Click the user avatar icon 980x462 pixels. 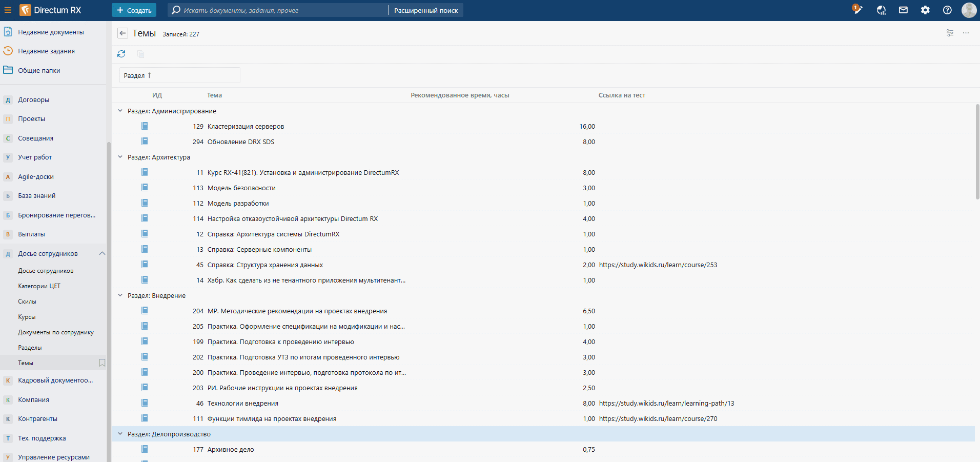tap(969, 10)
